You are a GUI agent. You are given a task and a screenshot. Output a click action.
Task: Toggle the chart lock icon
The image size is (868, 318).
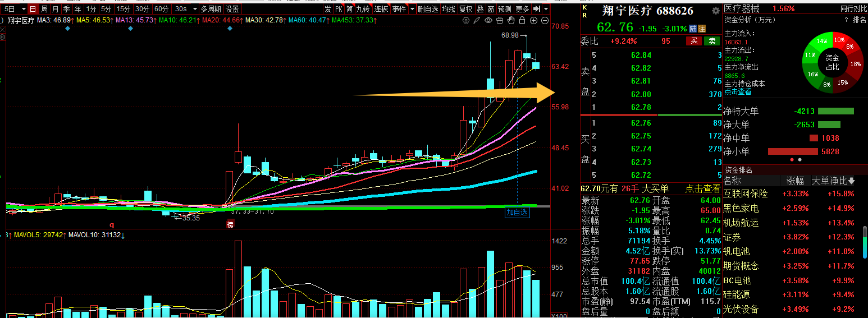point(522,20)
